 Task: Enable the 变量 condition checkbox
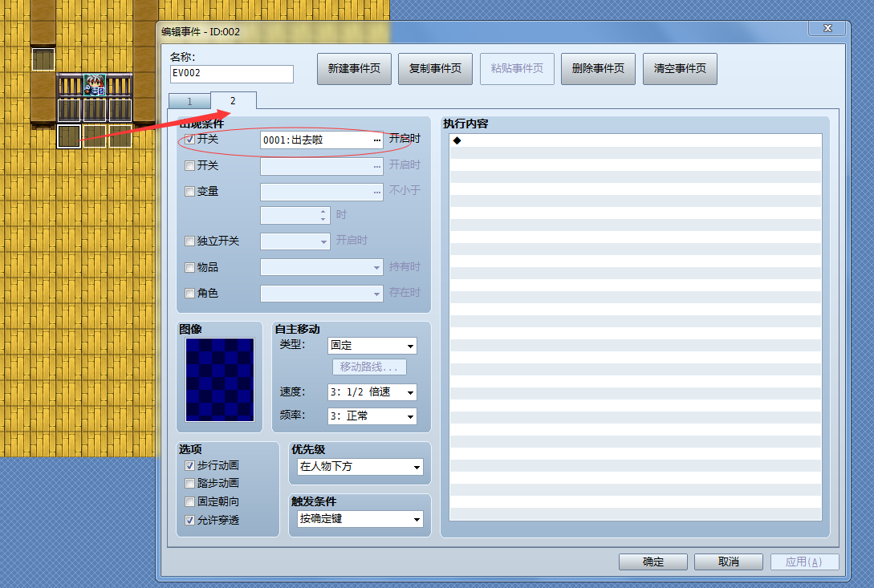click(x=190, y=191)
